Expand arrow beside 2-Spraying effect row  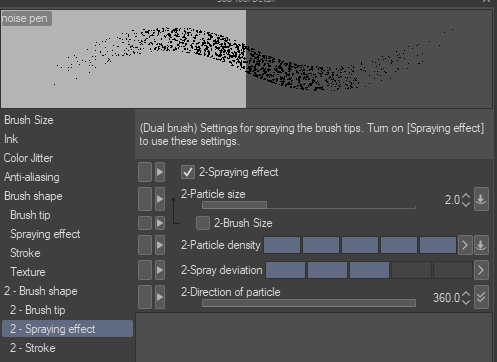(160, 172)
